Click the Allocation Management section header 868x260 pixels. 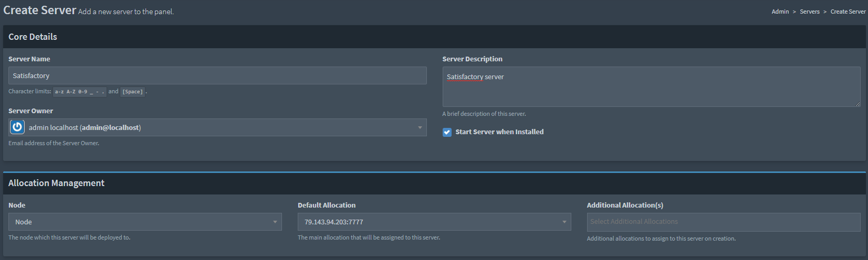[56, 183]
